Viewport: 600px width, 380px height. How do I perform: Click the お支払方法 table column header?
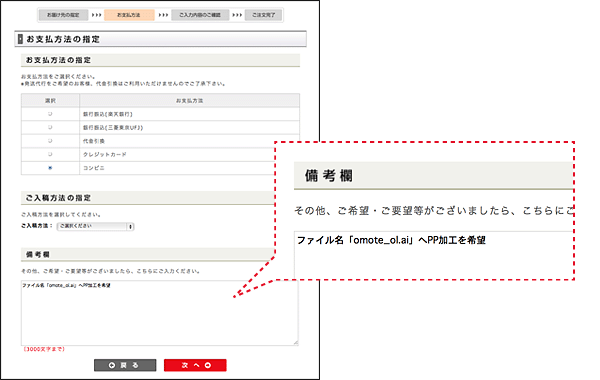point(189,101)
